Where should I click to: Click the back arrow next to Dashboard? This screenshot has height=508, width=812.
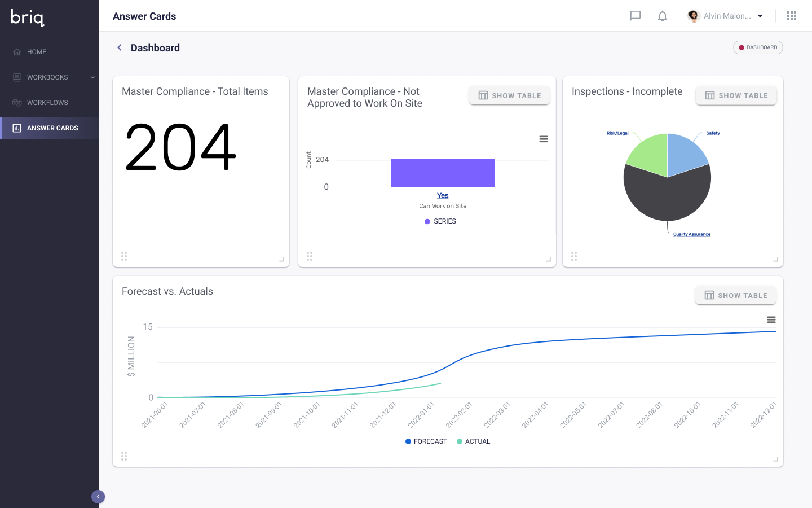119,47
